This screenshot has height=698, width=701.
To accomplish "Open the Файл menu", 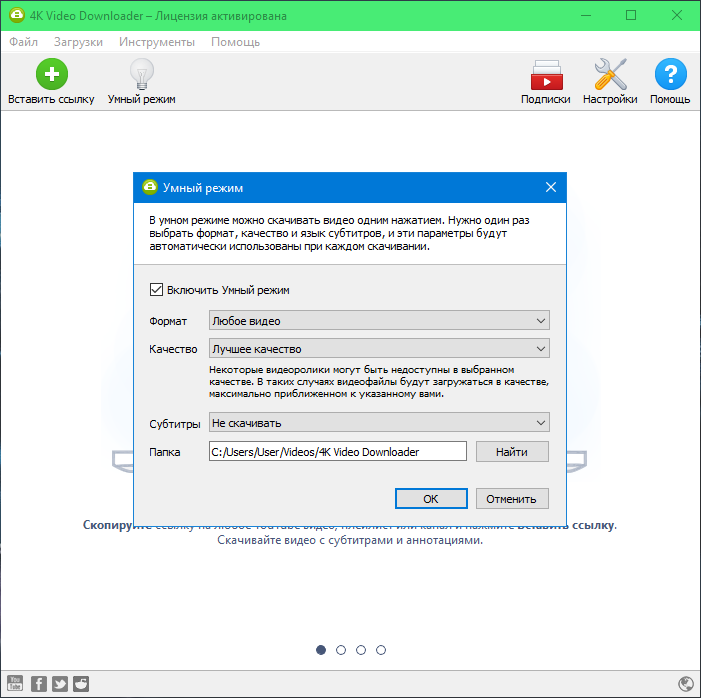I will (23, 42).
